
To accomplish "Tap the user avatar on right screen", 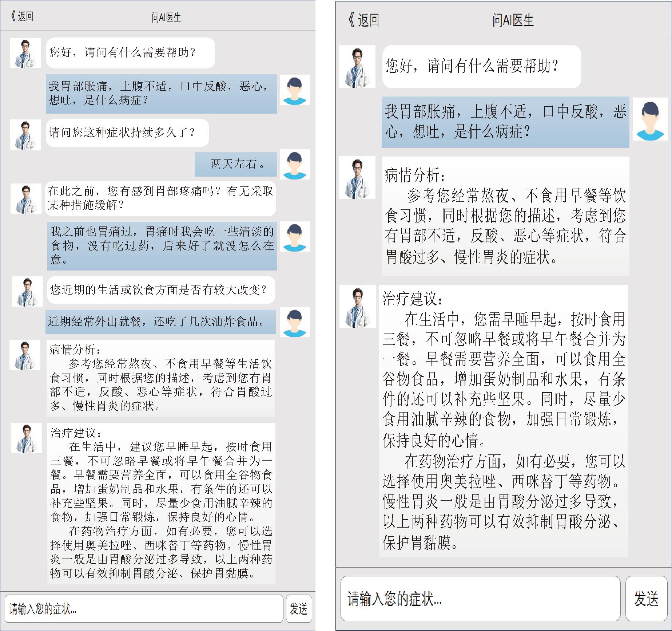I will (651, 119).
